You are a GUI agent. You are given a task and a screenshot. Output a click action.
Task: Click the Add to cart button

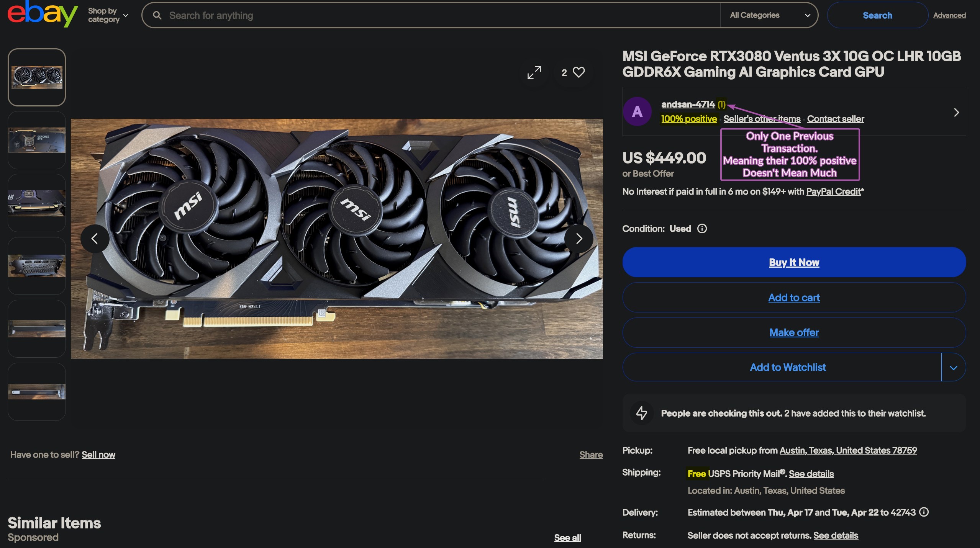[794, 298]
